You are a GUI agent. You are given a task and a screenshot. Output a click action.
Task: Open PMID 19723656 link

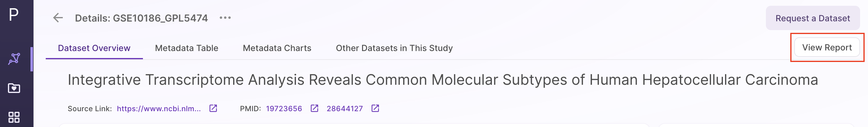(284, 108)
